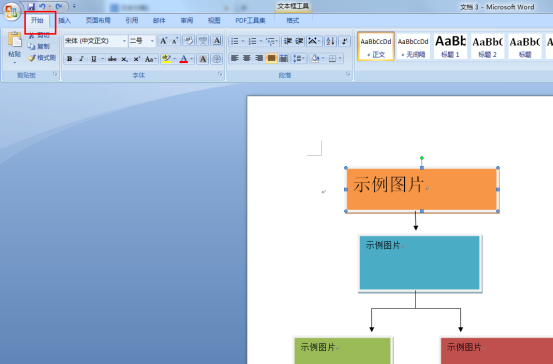553x364 pixels.
Task: Open the Office button menu
Action: tap(11, 11)
